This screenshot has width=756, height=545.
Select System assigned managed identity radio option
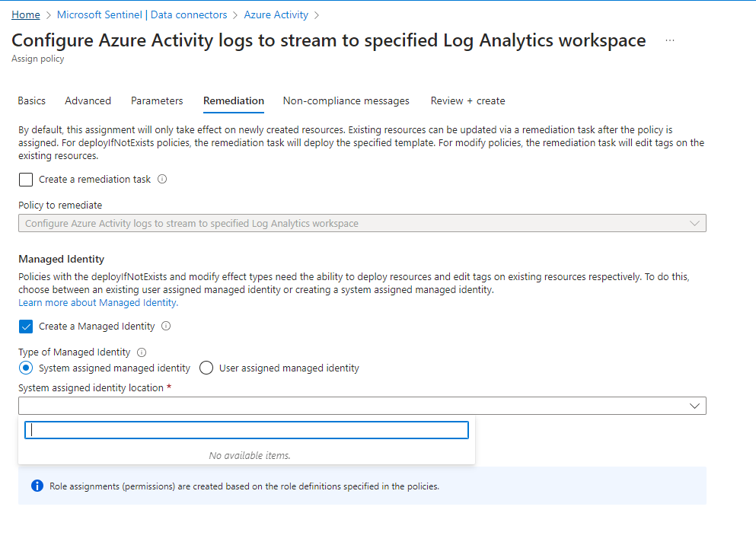pos(24,368)
